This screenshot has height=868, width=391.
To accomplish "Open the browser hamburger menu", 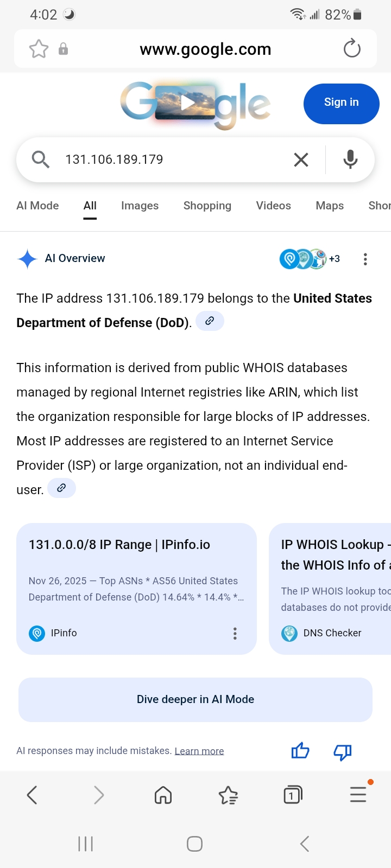I will click(x=358, y=795).
